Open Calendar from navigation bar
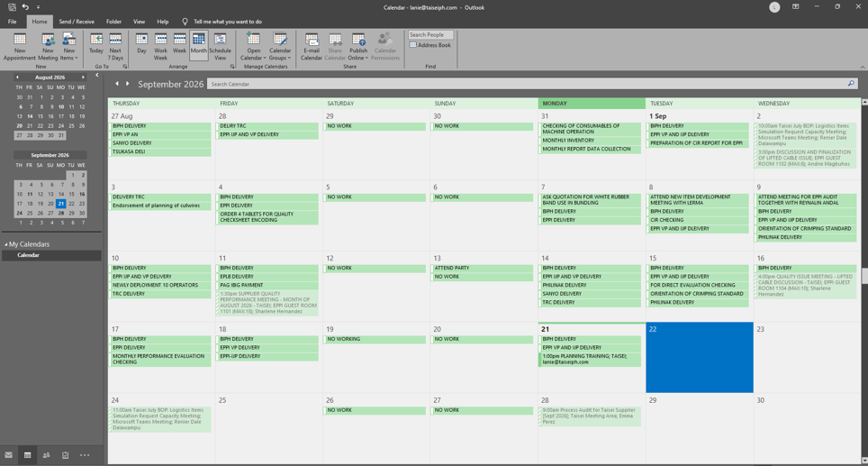Screen dimensions: 868x466 click(27, 455)
